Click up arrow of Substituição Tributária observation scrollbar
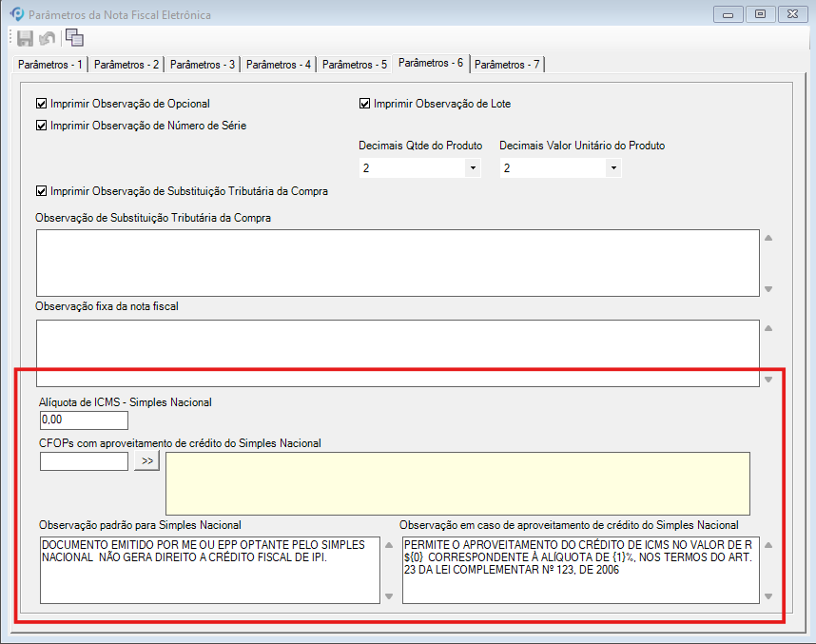Screen dimensions: 816x644 [768, 238]
